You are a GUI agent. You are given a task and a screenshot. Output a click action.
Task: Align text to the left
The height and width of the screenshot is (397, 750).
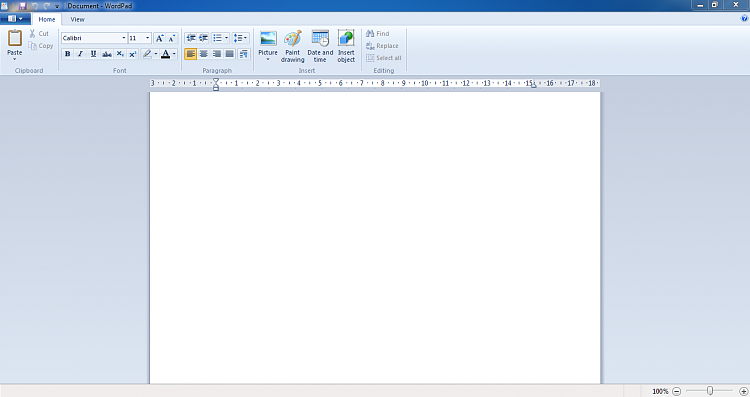(x=190, y=54)
